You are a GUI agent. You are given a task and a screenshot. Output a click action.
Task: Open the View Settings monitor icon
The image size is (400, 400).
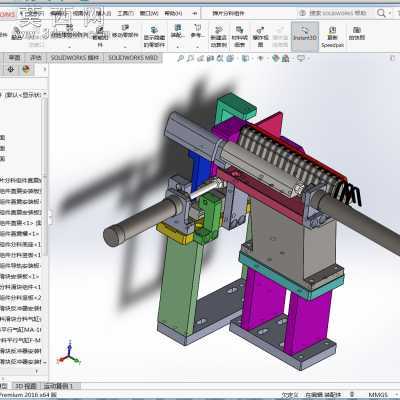(x=301, y=59)
